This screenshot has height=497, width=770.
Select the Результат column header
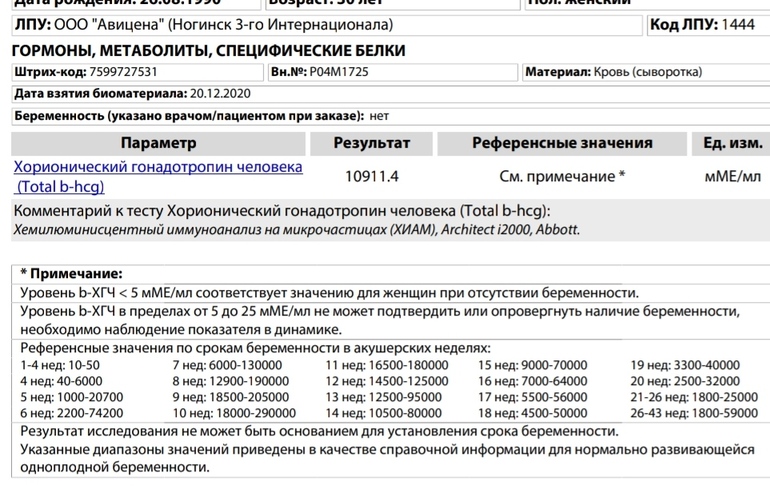371,143
